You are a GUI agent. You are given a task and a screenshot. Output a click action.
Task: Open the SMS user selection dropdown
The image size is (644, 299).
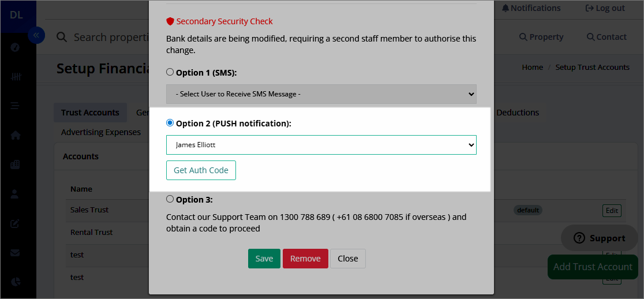(x=321, y=94)
